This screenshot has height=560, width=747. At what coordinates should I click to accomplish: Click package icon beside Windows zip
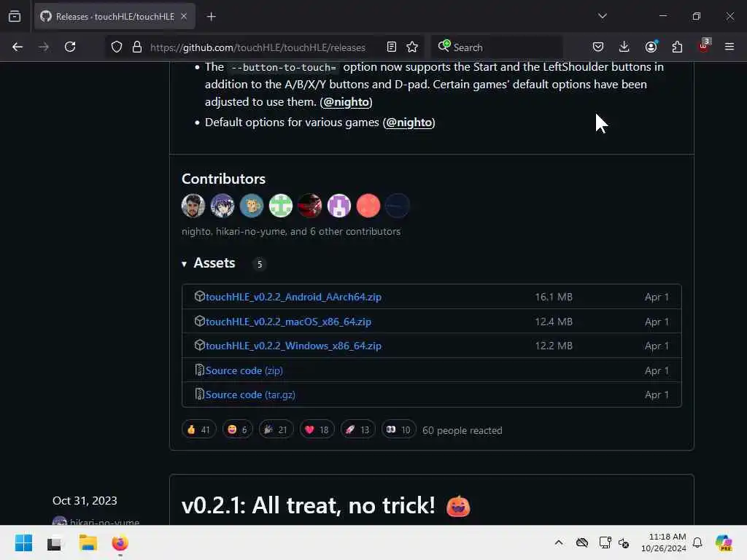click(x=200, y=345)
